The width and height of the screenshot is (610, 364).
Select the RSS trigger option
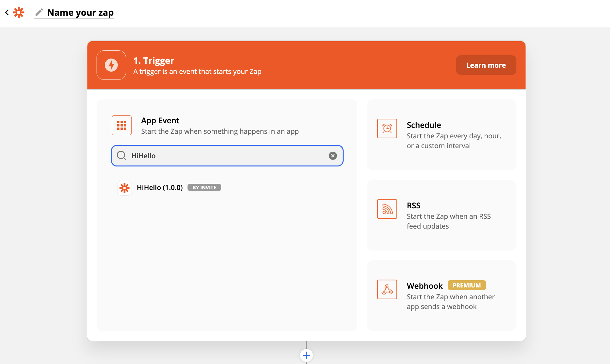(441, 215)
